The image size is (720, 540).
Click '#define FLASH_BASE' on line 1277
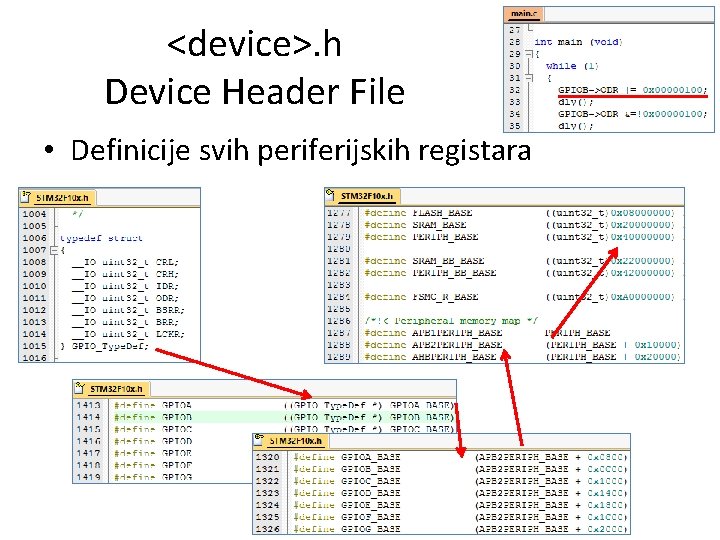click(x=418, y=213)
